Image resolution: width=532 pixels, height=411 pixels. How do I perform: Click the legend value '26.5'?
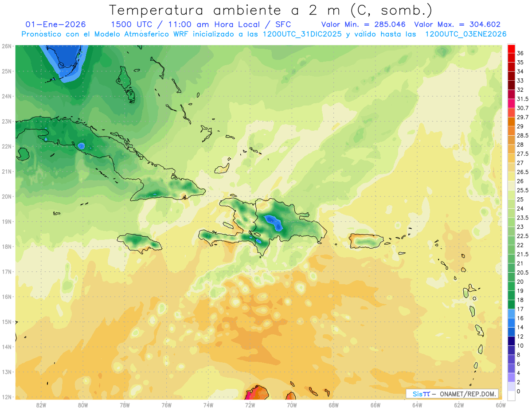click(523, 172)
